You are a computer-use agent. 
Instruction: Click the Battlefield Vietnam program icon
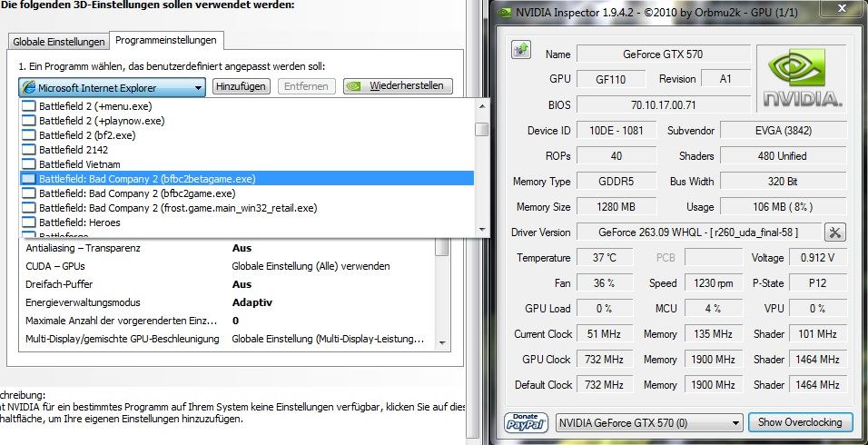(28, 163)
